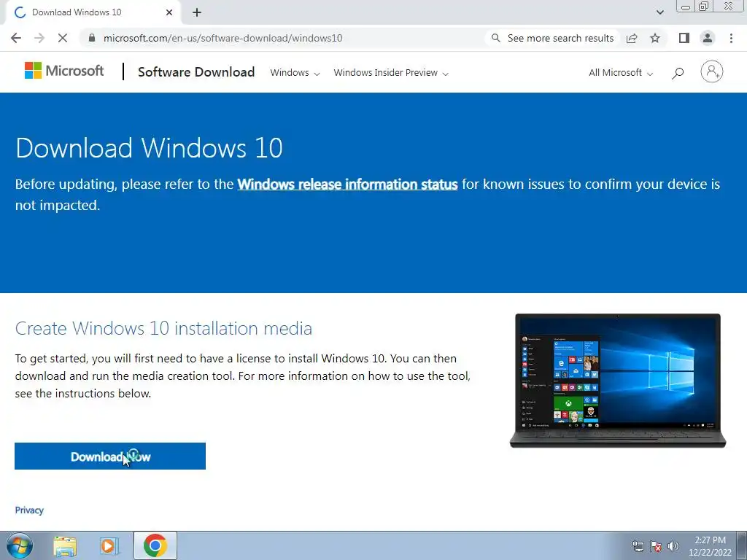Expand Windows Insider Preview dropdown

coord(391,72)
